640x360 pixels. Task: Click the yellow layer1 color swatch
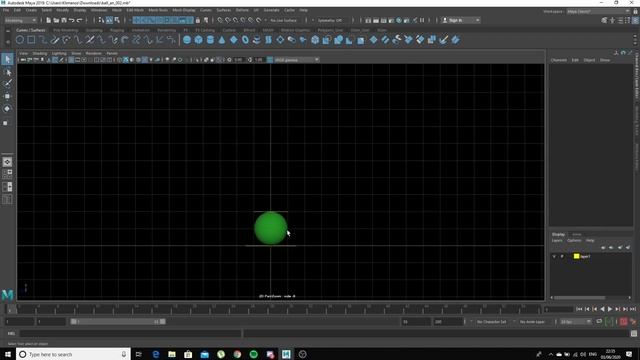[x=576, y=256]
